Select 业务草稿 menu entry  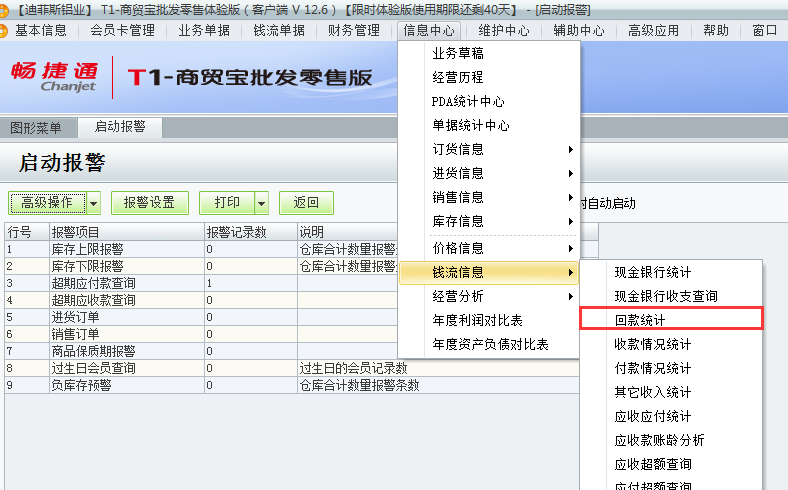point(488,53)
